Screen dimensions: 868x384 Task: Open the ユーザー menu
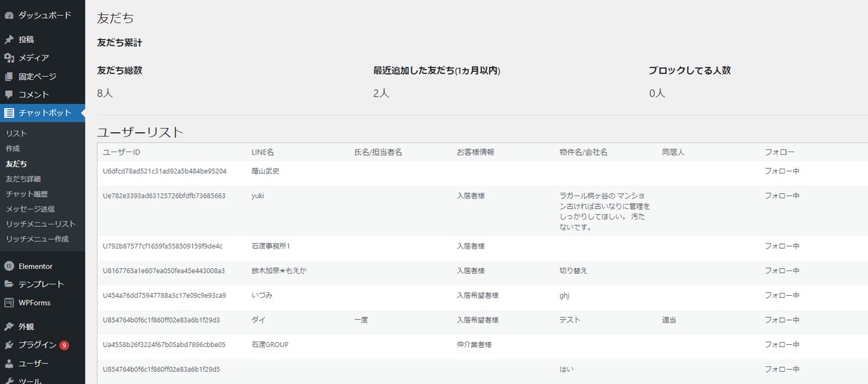(33, 363)
